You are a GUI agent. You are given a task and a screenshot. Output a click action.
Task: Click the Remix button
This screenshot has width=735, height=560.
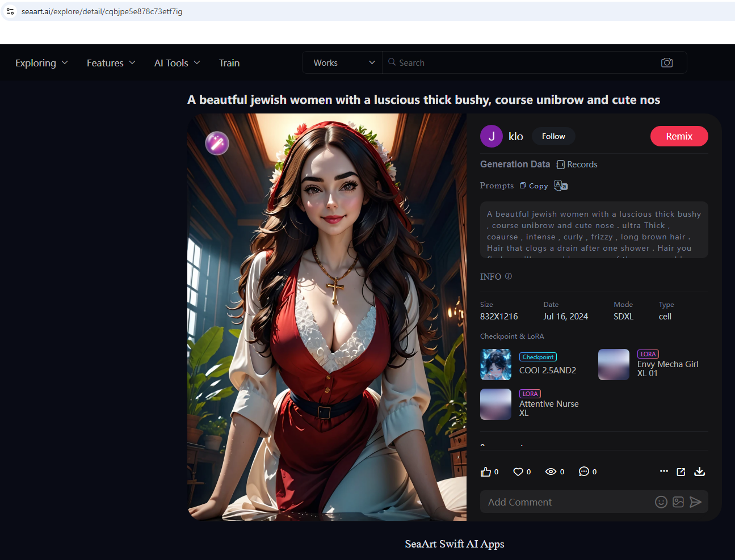pyautogui.click(x=679, y=136)
